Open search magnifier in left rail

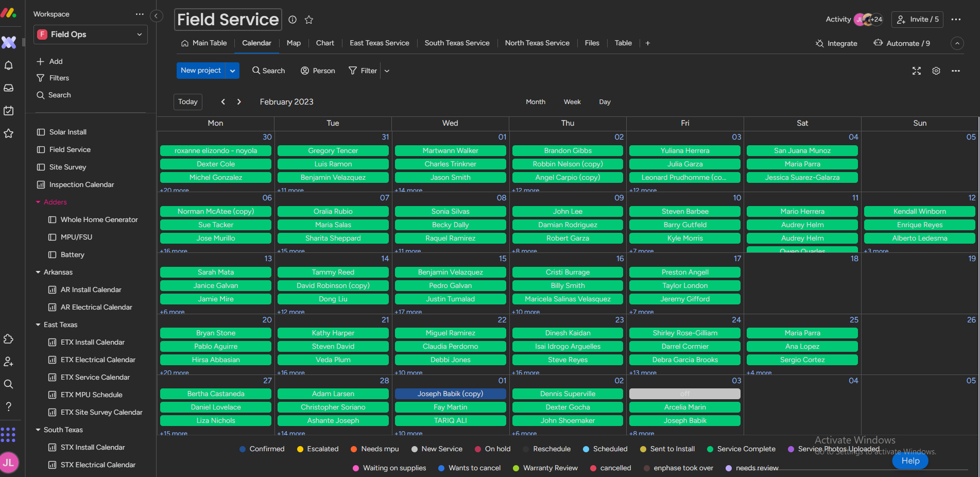click(9, 384)
